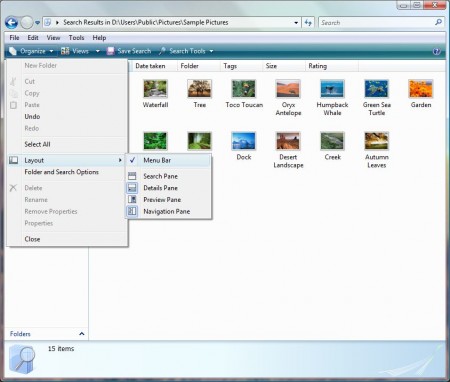450x382 pixels.
Task: Click the blue Help question mark icon
Action: tap(436, 51)
